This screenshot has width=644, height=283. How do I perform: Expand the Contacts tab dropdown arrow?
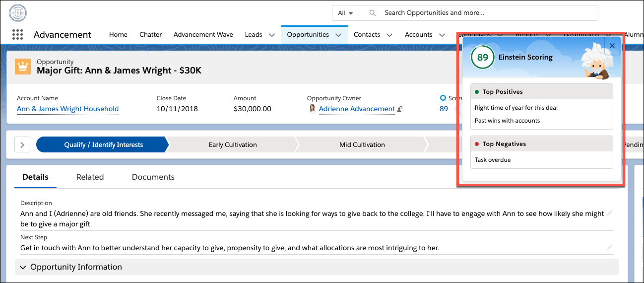tap(389, 35)
